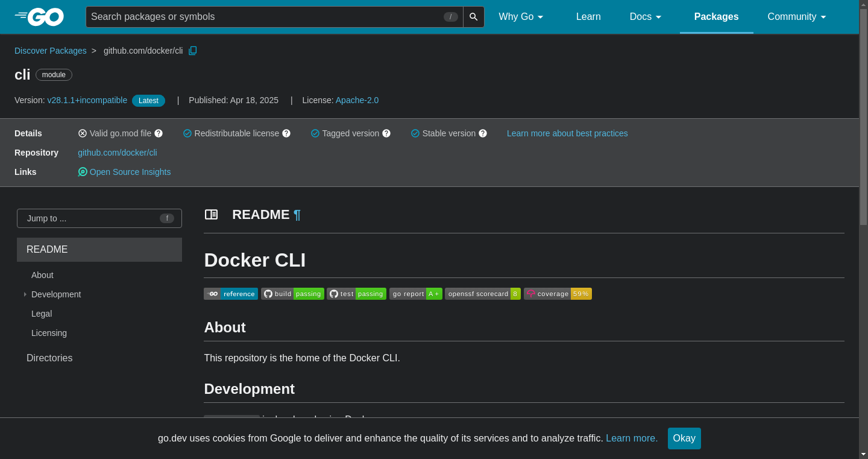868x459 pixels.
Task: Click the Open Source Insights icon
Action: click(83, 172)
